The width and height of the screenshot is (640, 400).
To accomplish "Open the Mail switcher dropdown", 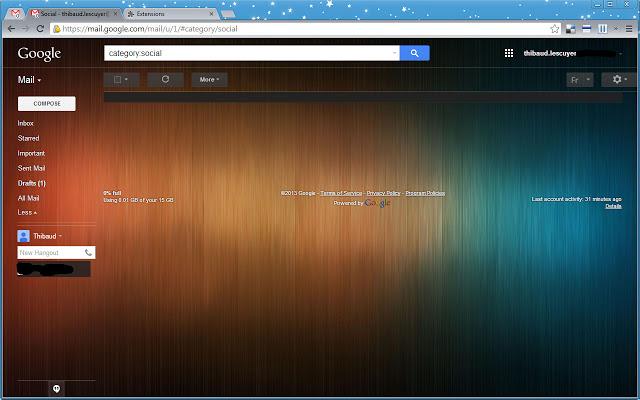I will click(29, 80).
